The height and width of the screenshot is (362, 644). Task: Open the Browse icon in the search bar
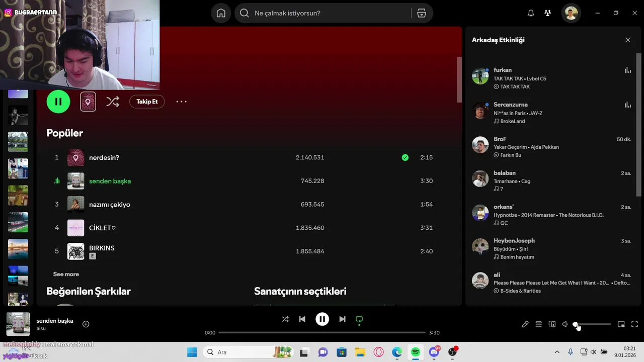click(422, 13)
